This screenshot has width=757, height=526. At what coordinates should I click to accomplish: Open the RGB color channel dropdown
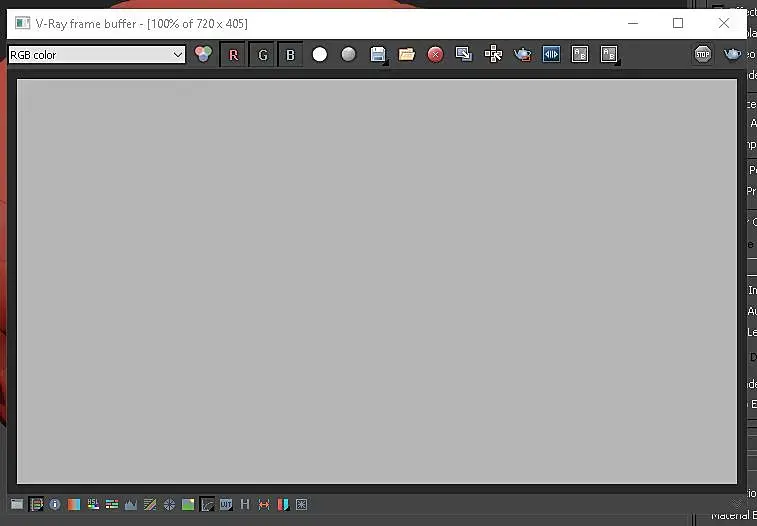[97, 55]
